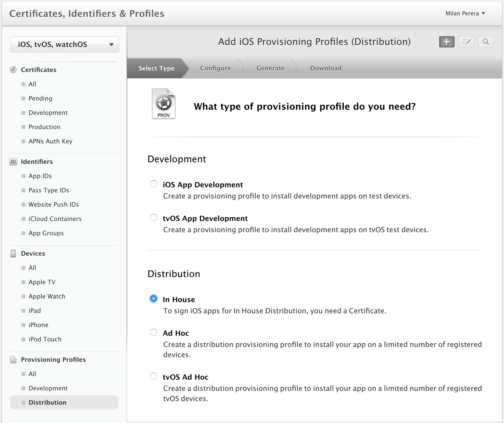Open iPod Touch devices

(x=45, y=339)
